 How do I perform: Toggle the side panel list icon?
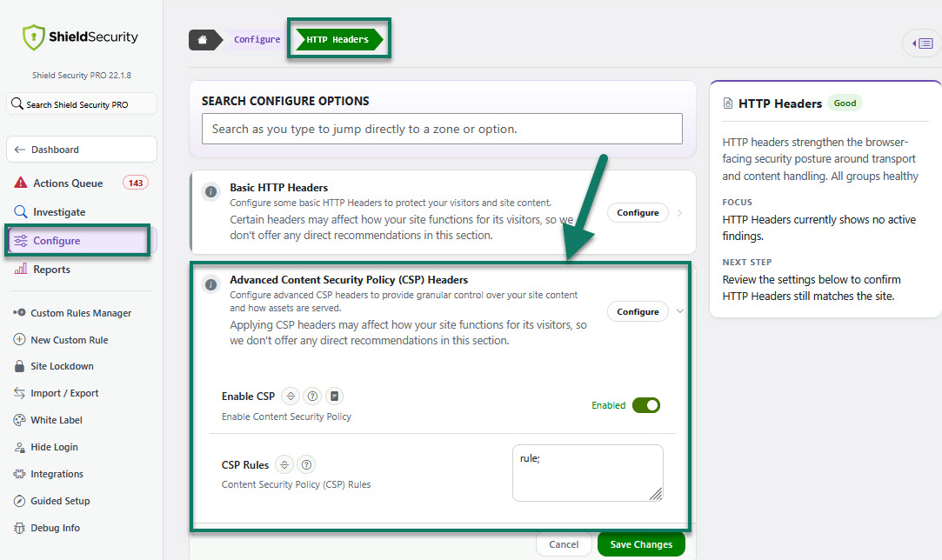click(x=923, y=43)
